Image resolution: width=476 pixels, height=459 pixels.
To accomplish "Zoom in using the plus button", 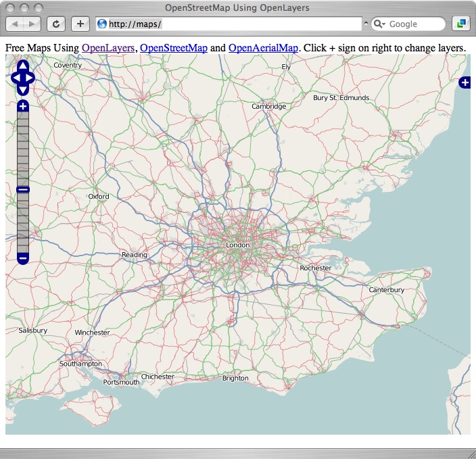I will point(23,106).
